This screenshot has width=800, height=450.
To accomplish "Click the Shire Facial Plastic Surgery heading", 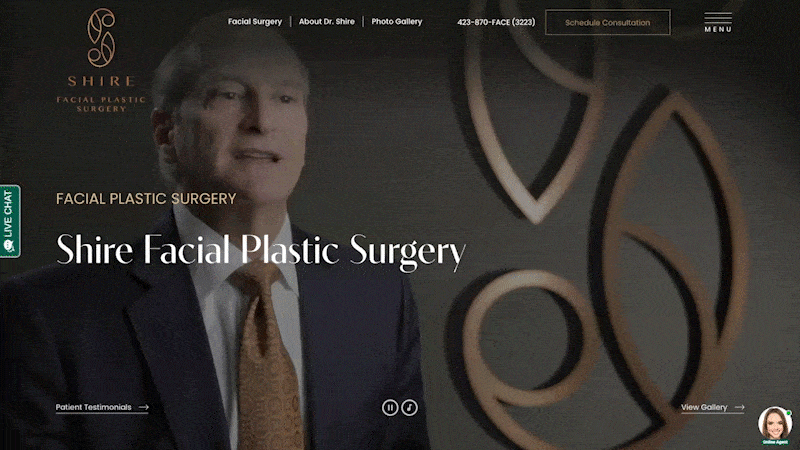I will 261,251.
